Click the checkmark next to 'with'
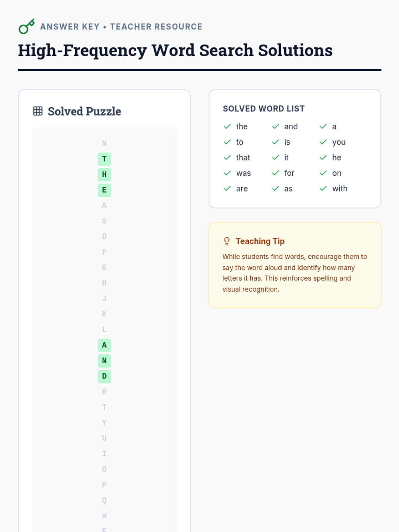This screenshot has height=532, width=399. [323, 189]
